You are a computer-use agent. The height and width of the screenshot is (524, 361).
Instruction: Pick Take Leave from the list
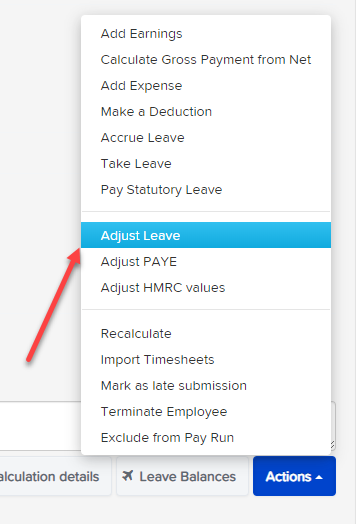pos(206,164)
